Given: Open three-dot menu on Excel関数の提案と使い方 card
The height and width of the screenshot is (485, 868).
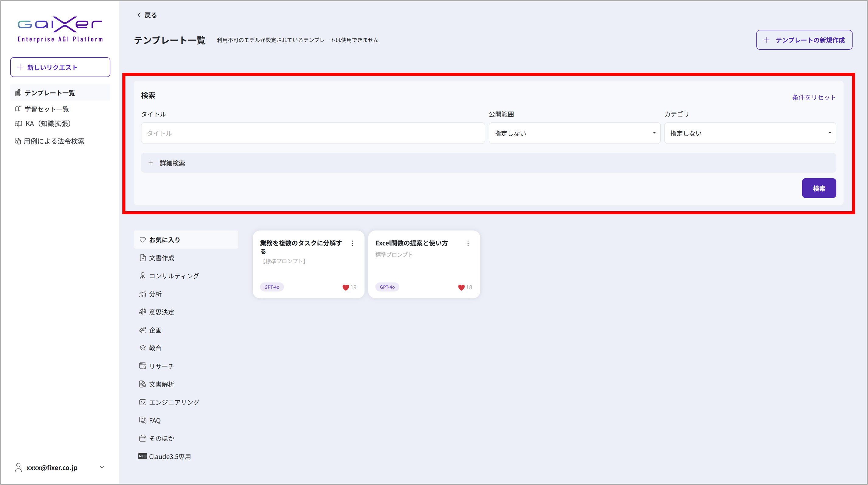Looking at the screenshot, I should pos(468,243).
